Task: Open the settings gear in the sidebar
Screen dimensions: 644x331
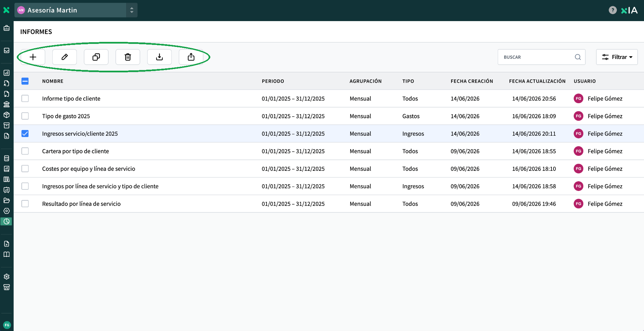Action: [6, 276]
